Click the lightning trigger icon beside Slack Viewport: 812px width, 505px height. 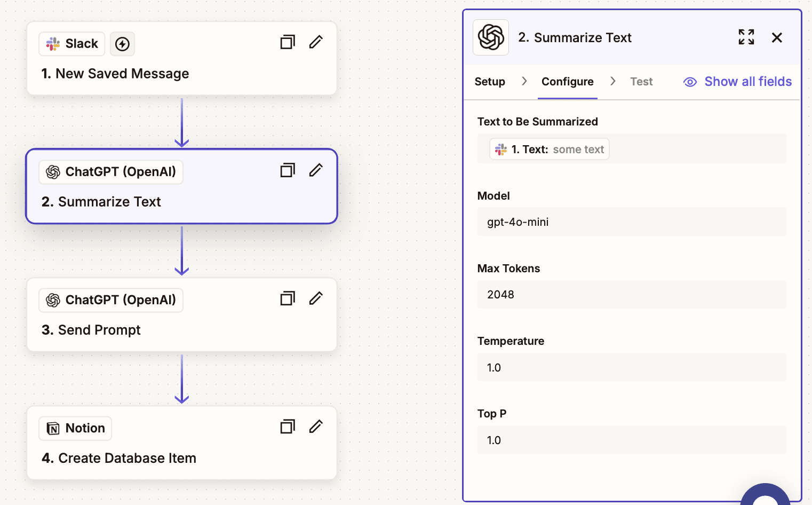pos(122,44)
